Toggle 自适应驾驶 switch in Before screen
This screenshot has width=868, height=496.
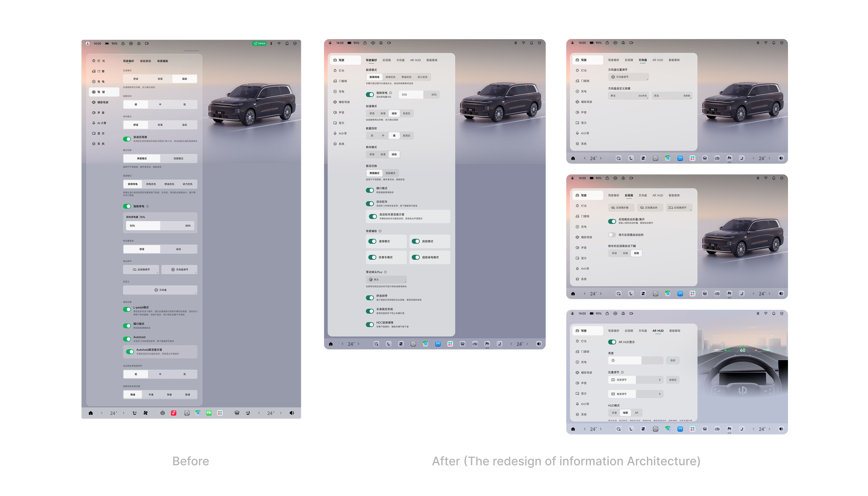tap(127, 139)
